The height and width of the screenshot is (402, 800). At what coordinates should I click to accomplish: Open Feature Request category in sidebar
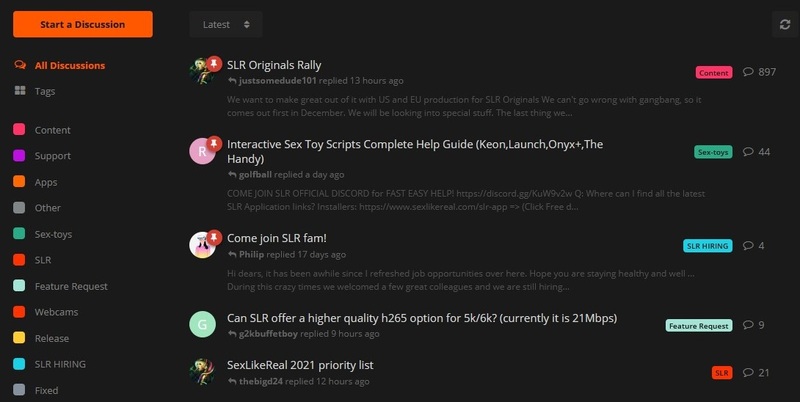tap(70, 286)
